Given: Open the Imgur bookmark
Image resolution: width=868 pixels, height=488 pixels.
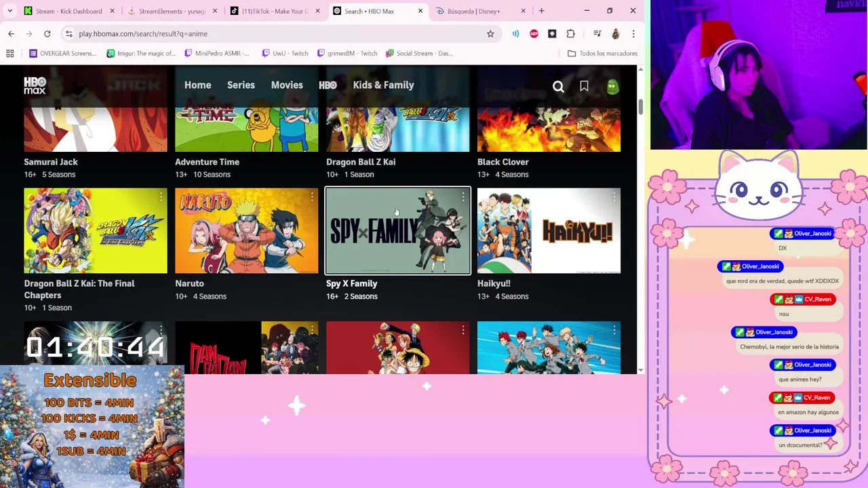Looking at the screenshot, I should pos(141,53).
